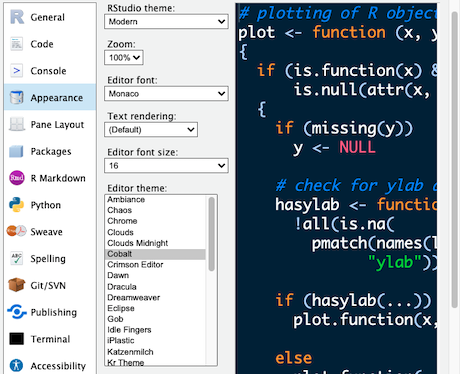Click inside the code theme preview
This screenshot has height=374, width=460.
336,188
